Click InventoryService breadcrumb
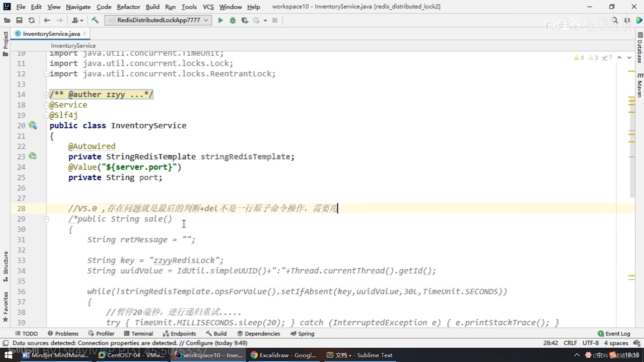The height and width of the screenshot is (362, 644). [x=73, y=46]
